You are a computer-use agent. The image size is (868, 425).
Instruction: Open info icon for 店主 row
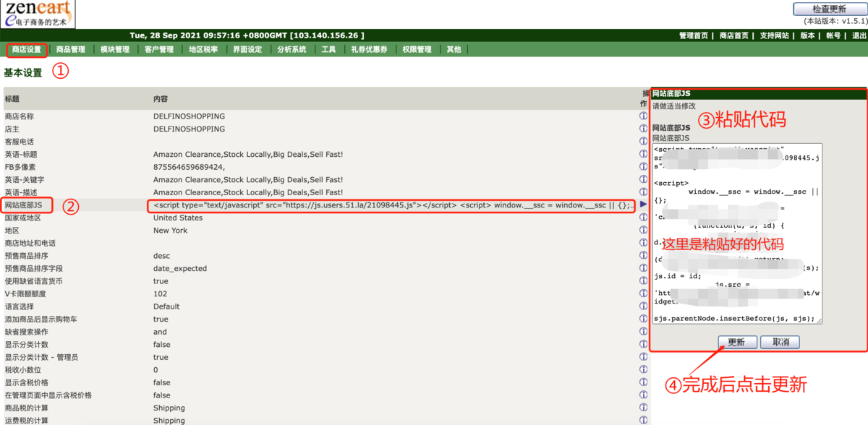(643, 129)
